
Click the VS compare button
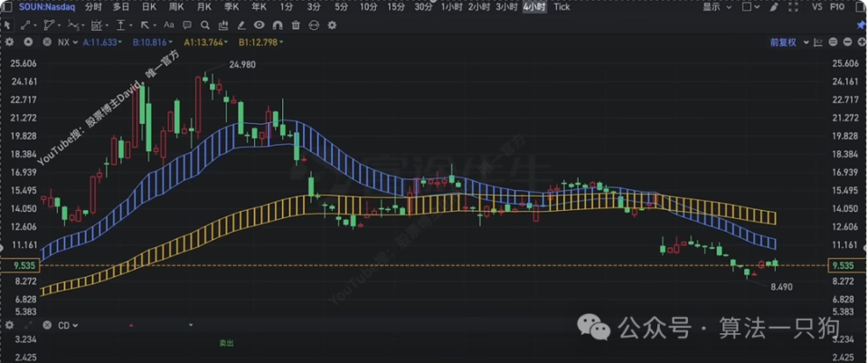pos(817,7)
